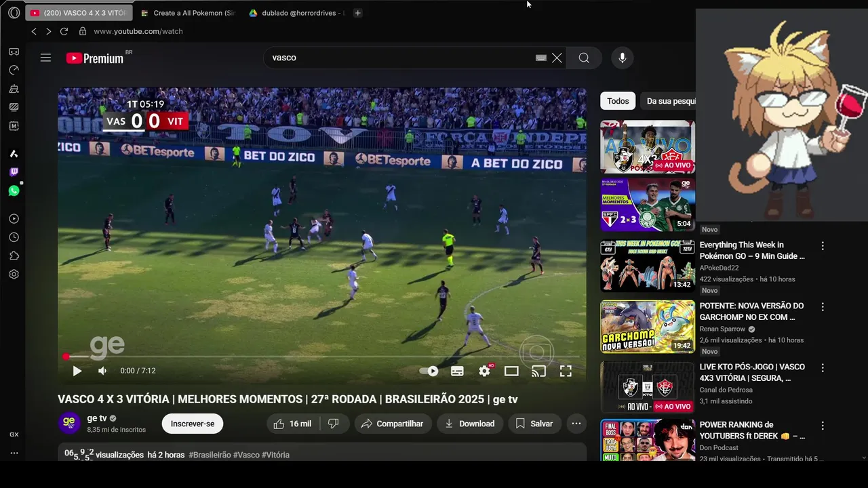Image resolution: width=868 pixels, height=488 pixels.
Task: Open more actions menu beside Salvar
Action: [576, 424]
